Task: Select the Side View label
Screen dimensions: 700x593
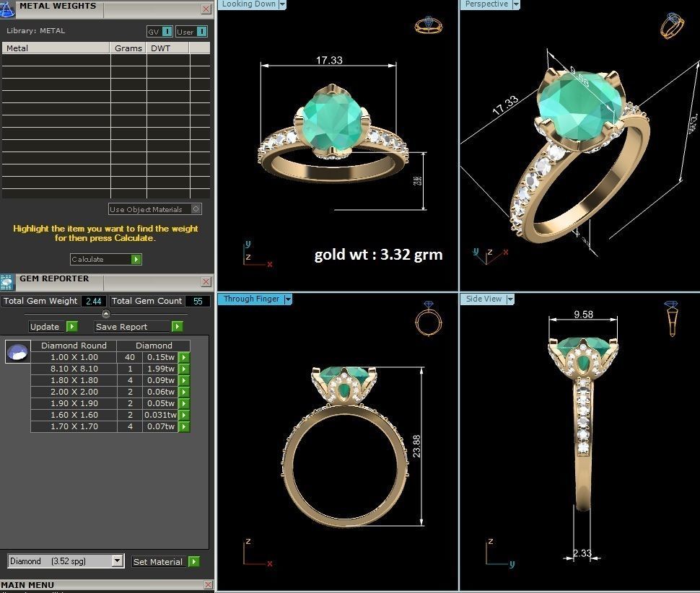Action: point(484,299)
